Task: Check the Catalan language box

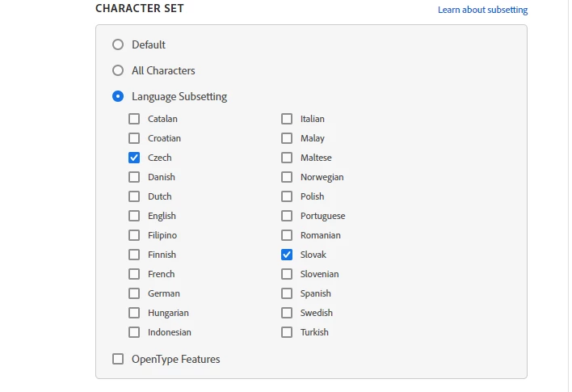Action: tap(134, 119)
